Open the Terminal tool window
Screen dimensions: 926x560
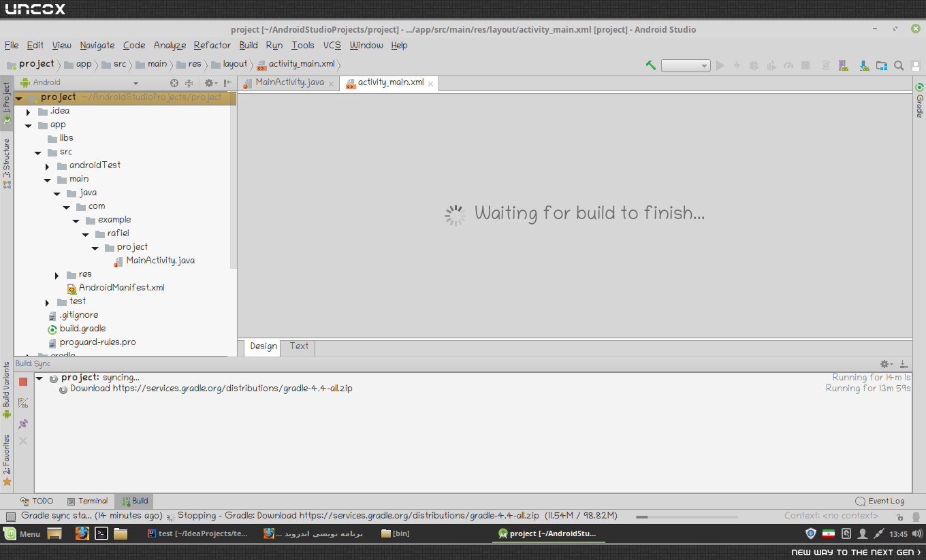coord(87,501)
